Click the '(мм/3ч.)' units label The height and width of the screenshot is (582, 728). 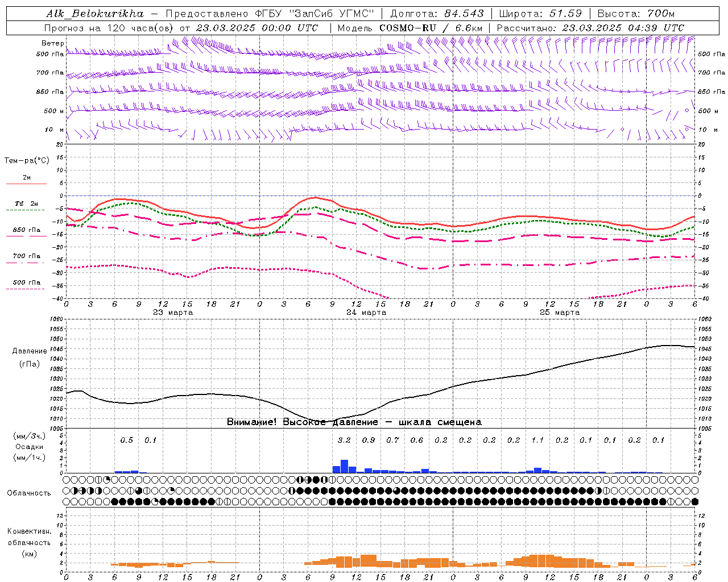(30, 436)
